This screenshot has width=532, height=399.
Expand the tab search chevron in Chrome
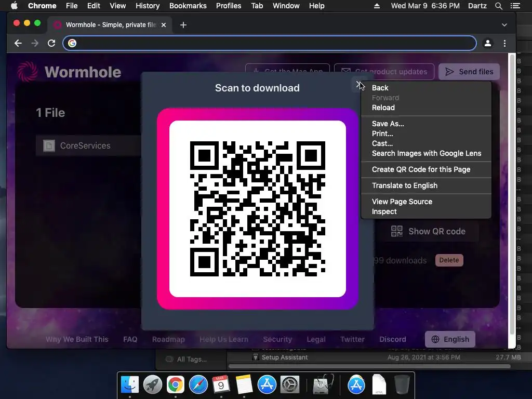[504, 25]
